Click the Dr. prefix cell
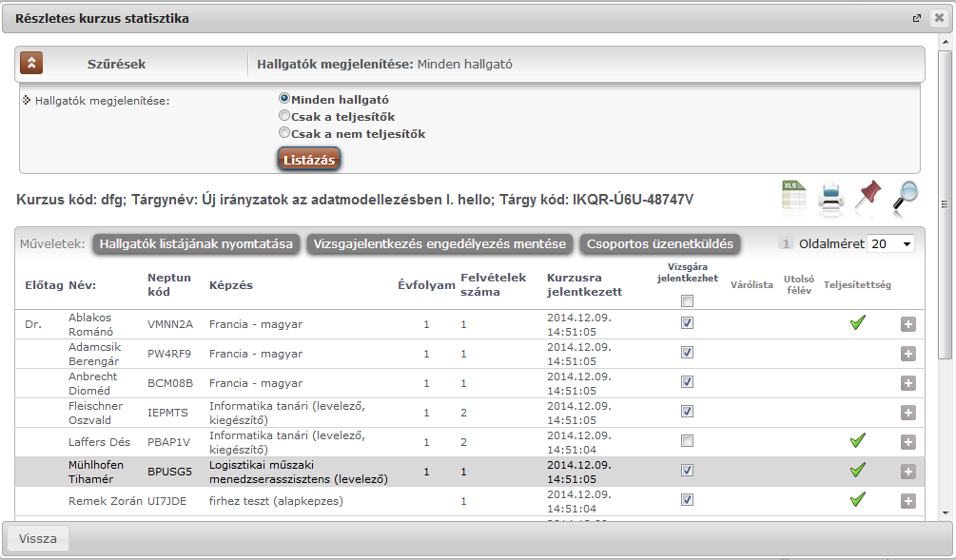The image size is (956, 560). 33,324
